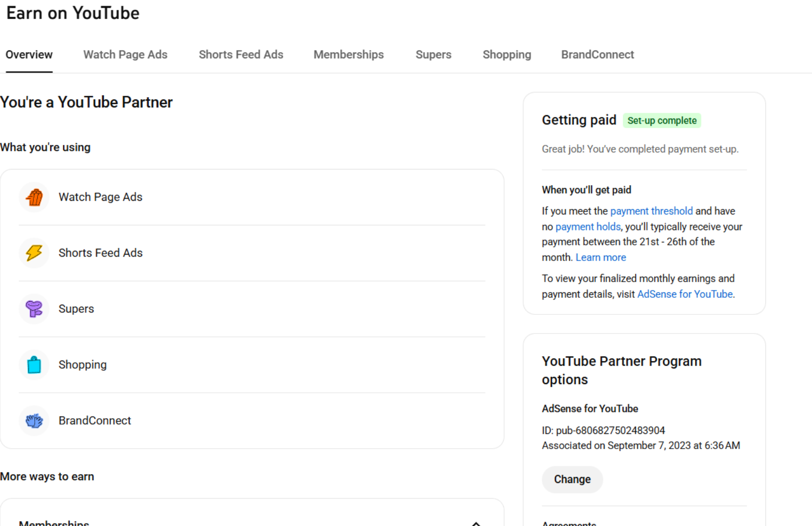Select the Overview tab
Viewport: 812px width, 526px height.
[x=29, y=55]
